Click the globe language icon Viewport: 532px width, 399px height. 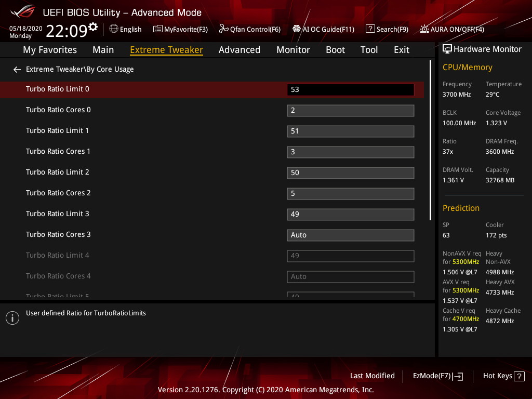(x=114, y=29)
